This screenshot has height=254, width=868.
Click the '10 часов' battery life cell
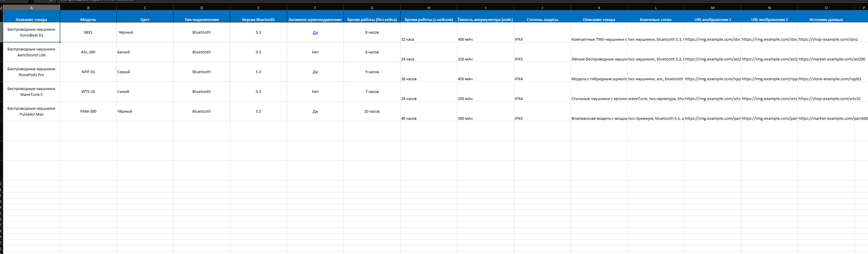click(x=372, y=111)
